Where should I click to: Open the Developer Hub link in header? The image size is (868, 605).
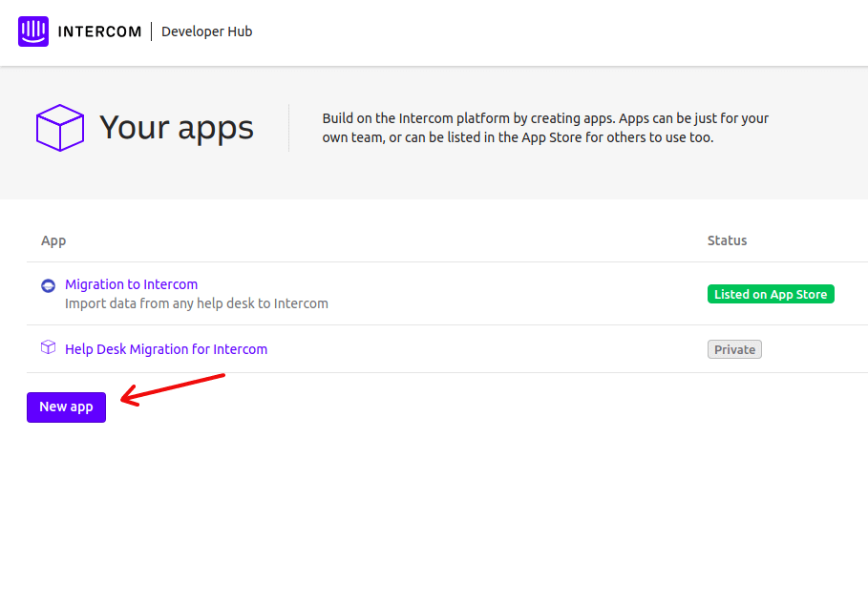[x=206, y=31]
